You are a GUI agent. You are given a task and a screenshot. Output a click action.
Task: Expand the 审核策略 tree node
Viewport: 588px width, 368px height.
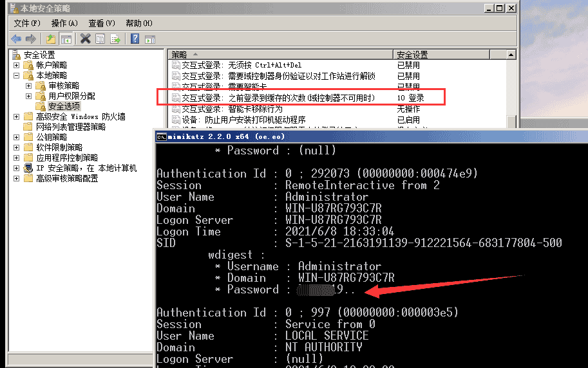coord(28,86)
